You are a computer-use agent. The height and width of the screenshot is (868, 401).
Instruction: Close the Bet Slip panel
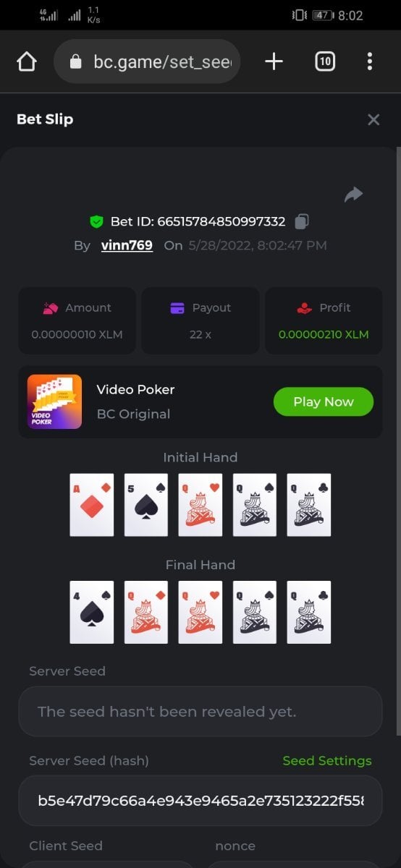click(373, 119)
